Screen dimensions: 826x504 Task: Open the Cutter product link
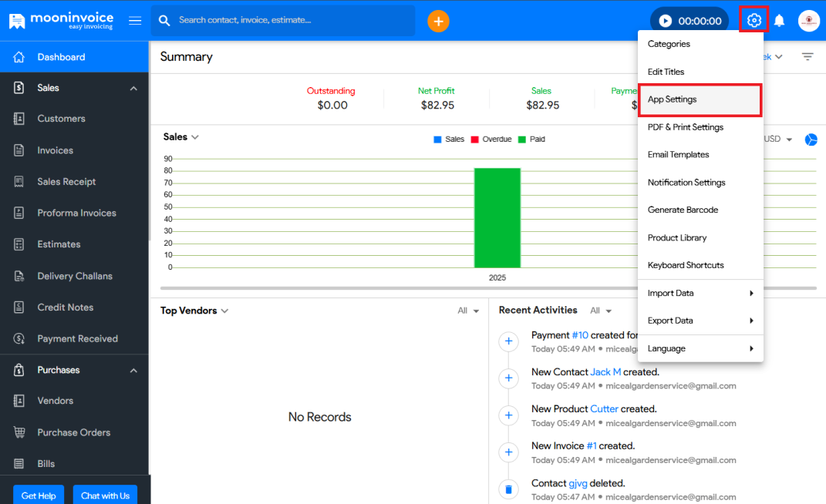pyautogui.click(x=604, y=409)
